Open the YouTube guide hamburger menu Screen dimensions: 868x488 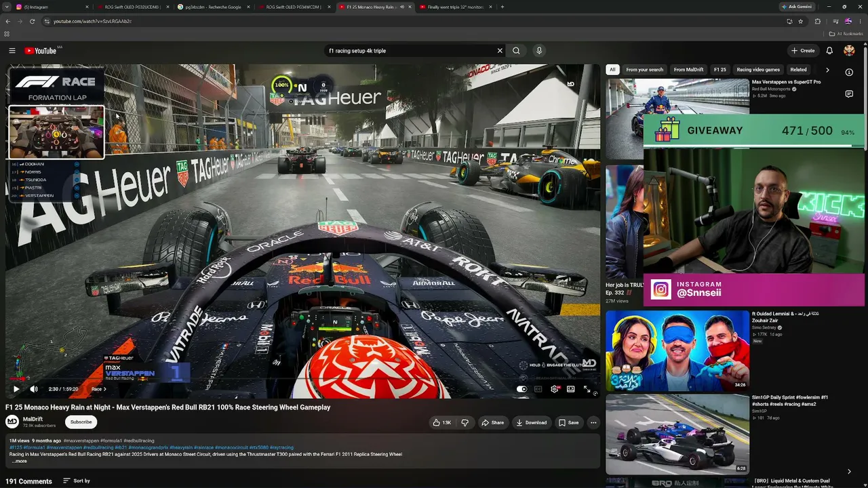12,51
